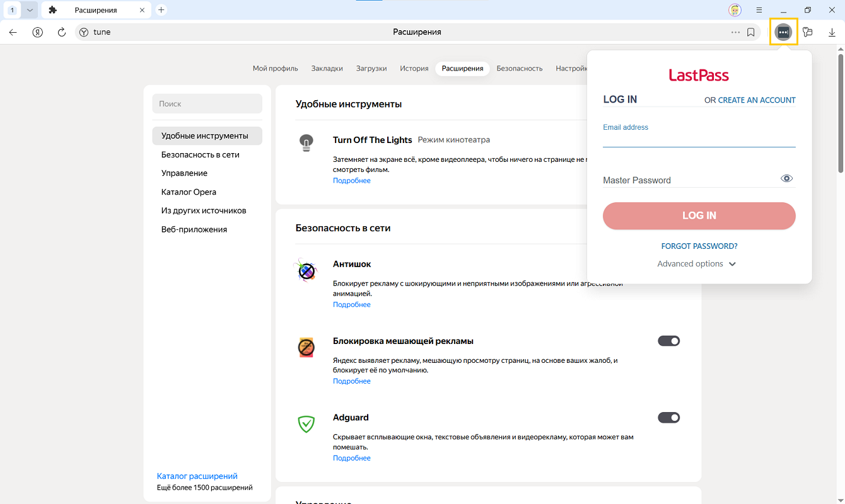This screenshot has height=504, width=845.
Task: Switch to the Закладки tab
Action: point(327,68)
